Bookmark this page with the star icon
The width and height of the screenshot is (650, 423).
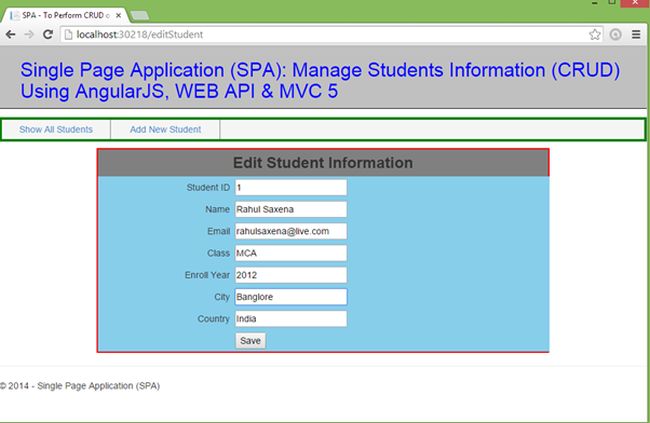pyautogui.click(x=595, y=34)
